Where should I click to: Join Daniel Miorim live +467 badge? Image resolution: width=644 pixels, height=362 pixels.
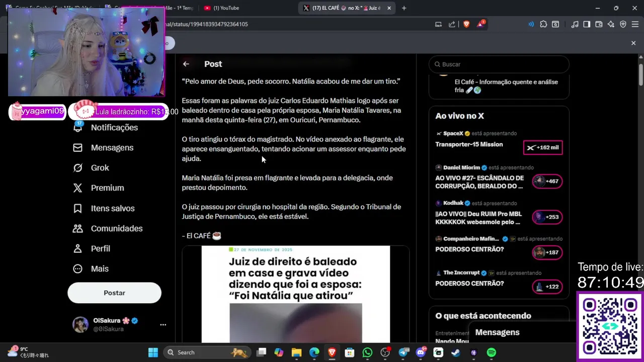547,181
